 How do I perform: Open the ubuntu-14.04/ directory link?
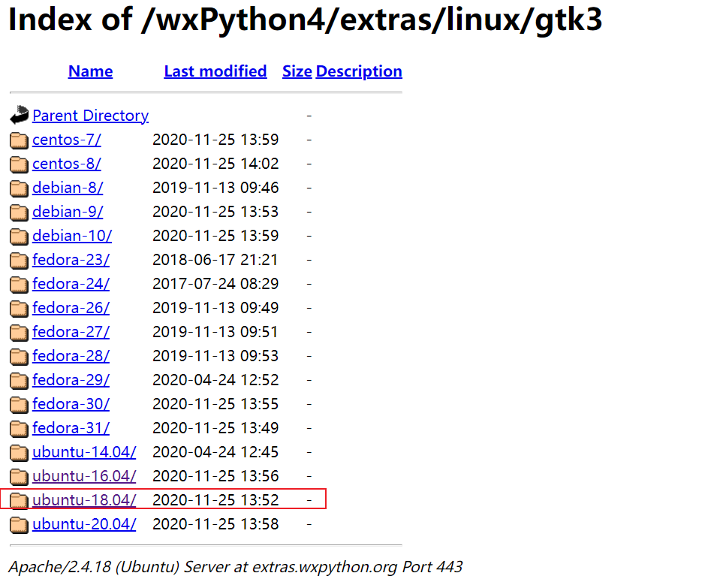click(x=84, y=452)
